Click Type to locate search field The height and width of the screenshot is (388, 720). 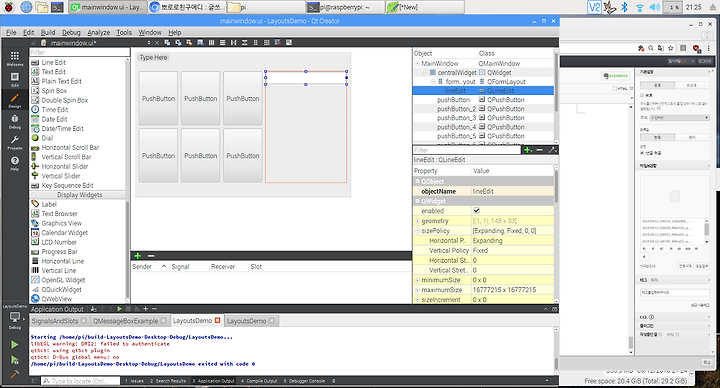81,381
